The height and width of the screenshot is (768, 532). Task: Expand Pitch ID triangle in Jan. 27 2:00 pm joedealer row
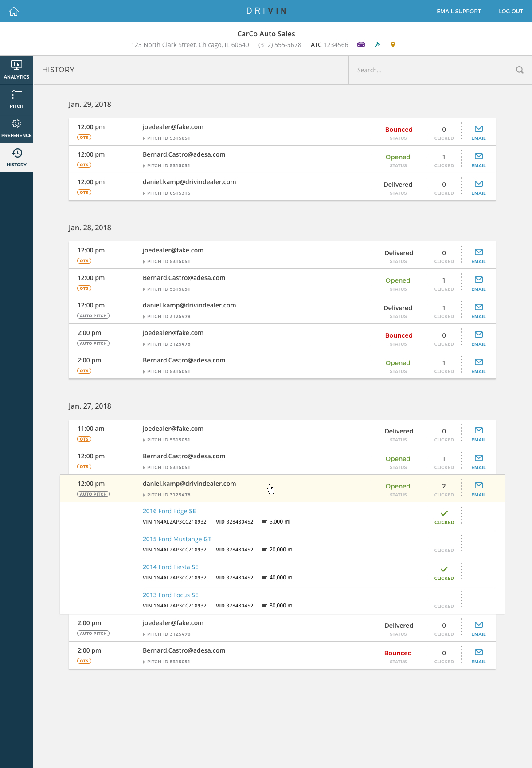144,634
